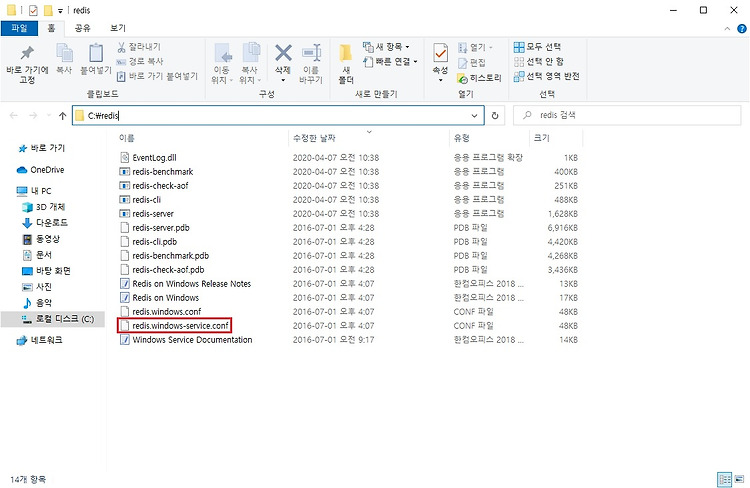Open 3D Objects 3D 개체 folder
Screen dimensions: 750x488
tap(44, 207)
